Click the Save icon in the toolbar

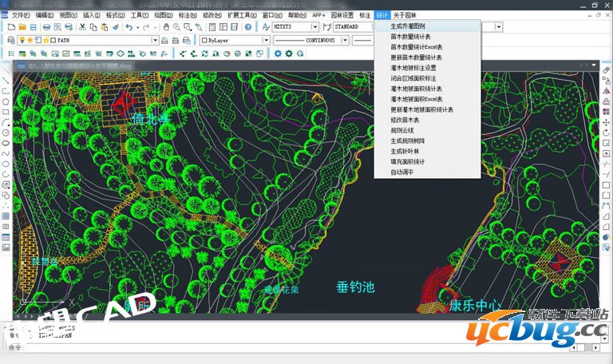click(32, 27)
